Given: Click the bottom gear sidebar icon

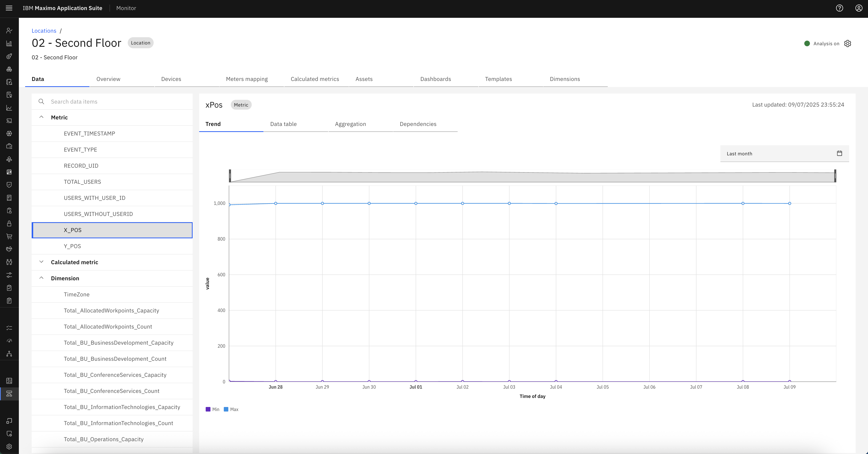Looking at the screenshot, I should coord(9,446).
